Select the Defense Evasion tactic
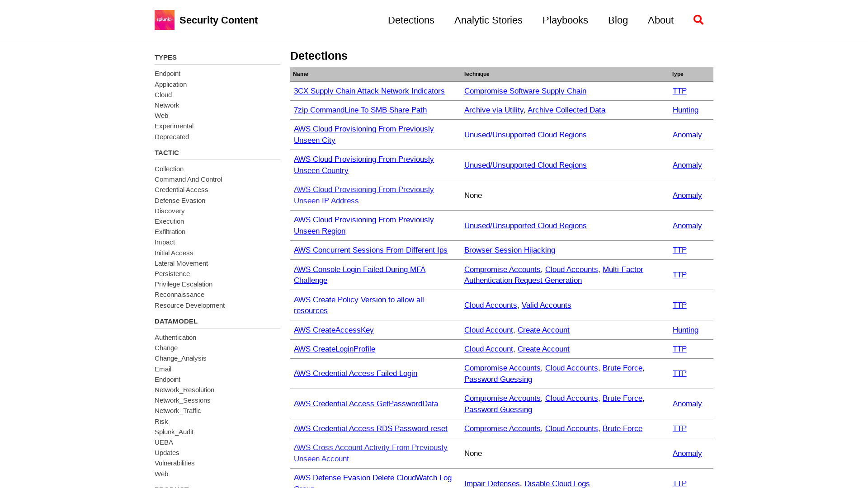Viewport: 868px width, 488px height. 180,201
